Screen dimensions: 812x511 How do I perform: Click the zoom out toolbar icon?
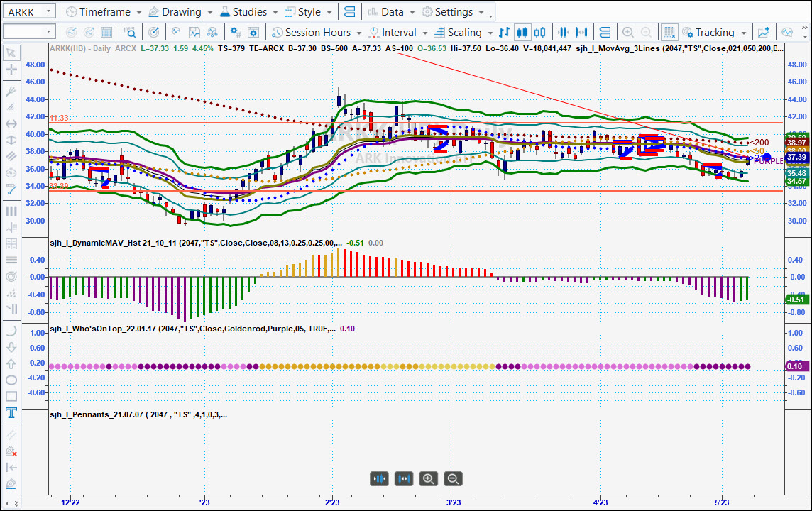646,32
